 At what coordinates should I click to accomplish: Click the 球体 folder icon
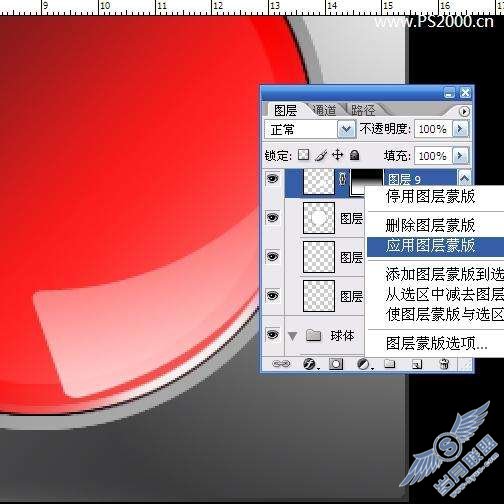click(313, 335)
